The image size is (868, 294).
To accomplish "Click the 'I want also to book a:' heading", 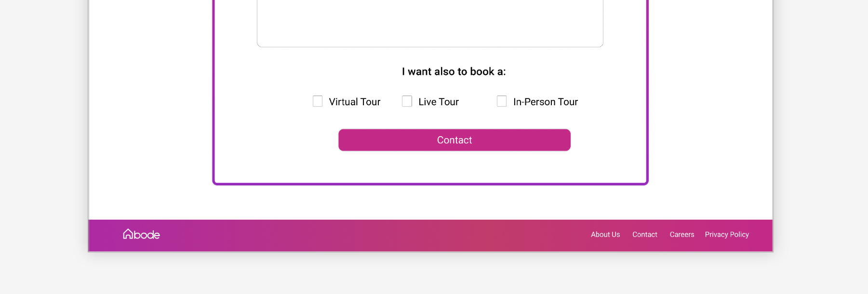I will (x=454, y=71).
